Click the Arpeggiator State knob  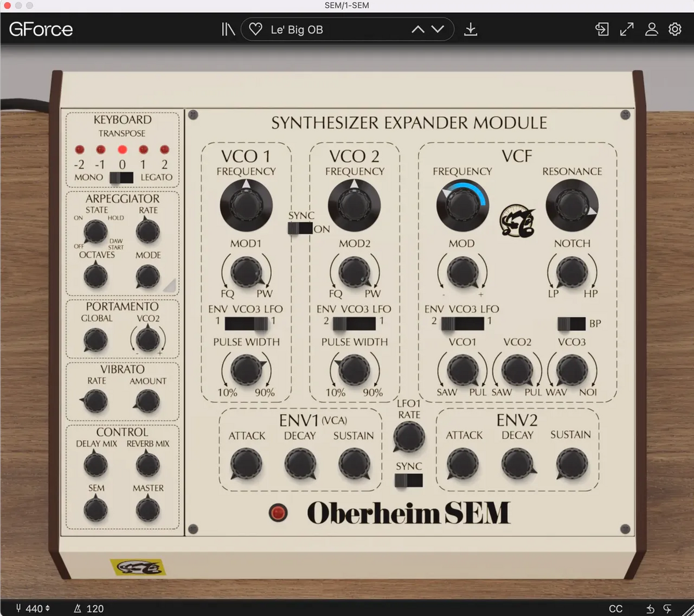click(95, 232)
